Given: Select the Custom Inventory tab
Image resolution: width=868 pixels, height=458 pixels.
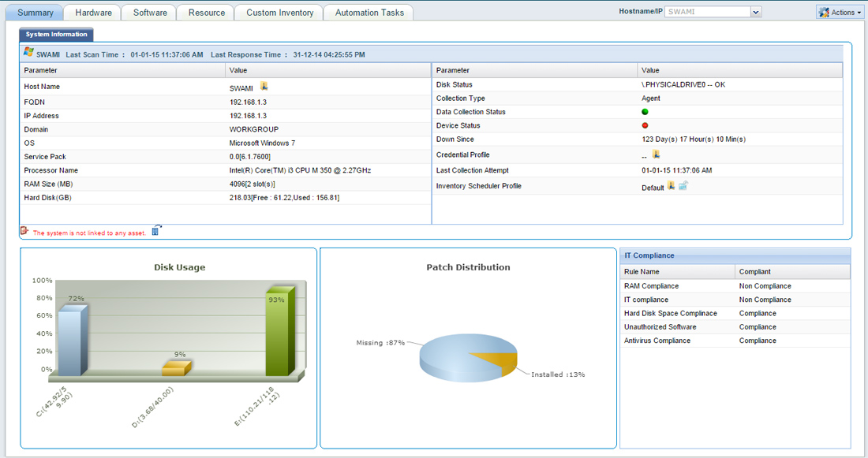Looking at the screenshot, I should pos(279,13).
